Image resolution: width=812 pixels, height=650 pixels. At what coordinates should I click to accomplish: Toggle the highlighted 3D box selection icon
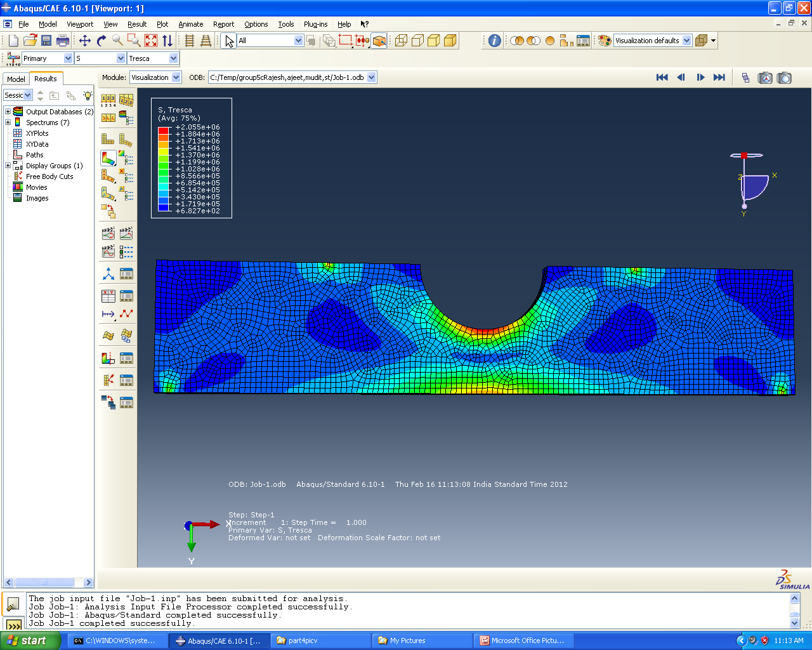click(x=379, y=41)
